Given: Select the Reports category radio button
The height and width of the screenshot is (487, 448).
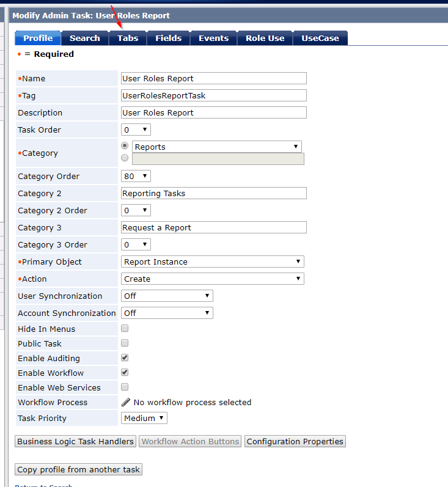Looking at the screenshot, I should [125, 146].
